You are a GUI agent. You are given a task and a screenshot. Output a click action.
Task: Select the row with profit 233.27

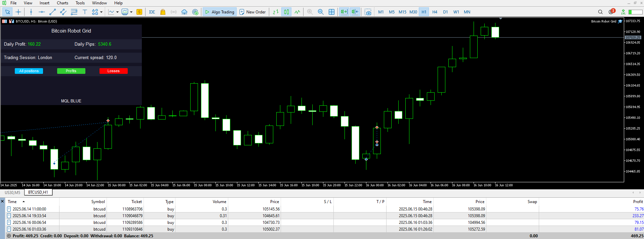[325, 216]
